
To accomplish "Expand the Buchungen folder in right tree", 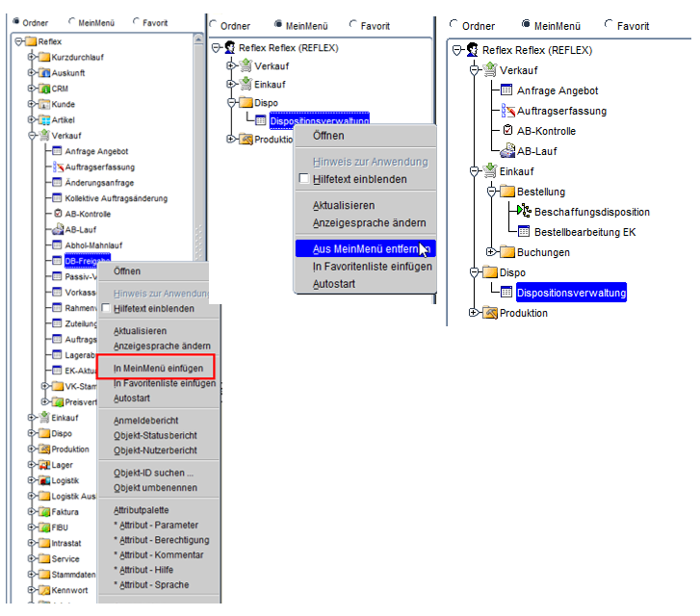I will pos(491,252).
